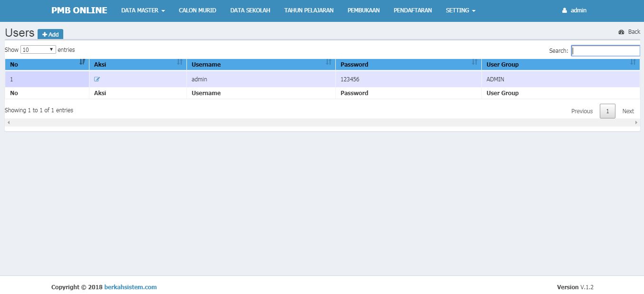
Task: Open the Show entries count dropdown
Action: pyautogui.click(x=38, y=49)
